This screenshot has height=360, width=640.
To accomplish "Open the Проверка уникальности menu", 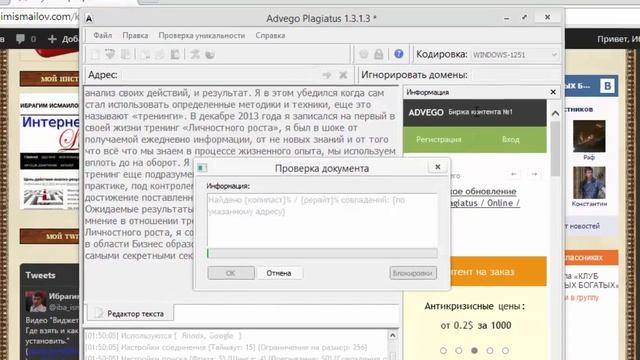I will [202, 36].
